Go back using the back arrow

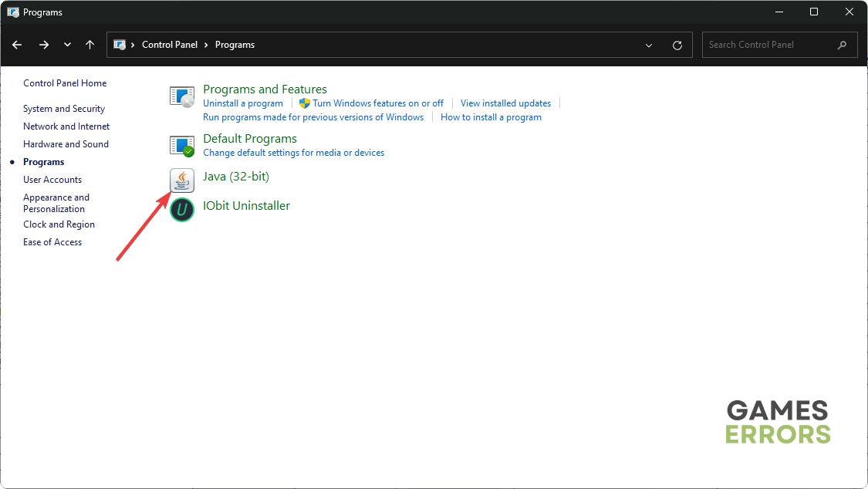pos(17,45)
